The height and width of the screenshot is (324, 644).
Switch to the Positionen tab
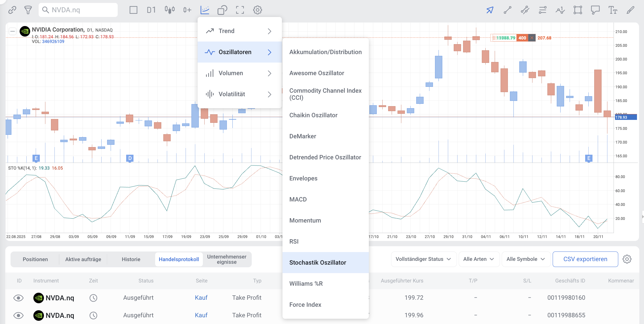[x=35, y=259]
